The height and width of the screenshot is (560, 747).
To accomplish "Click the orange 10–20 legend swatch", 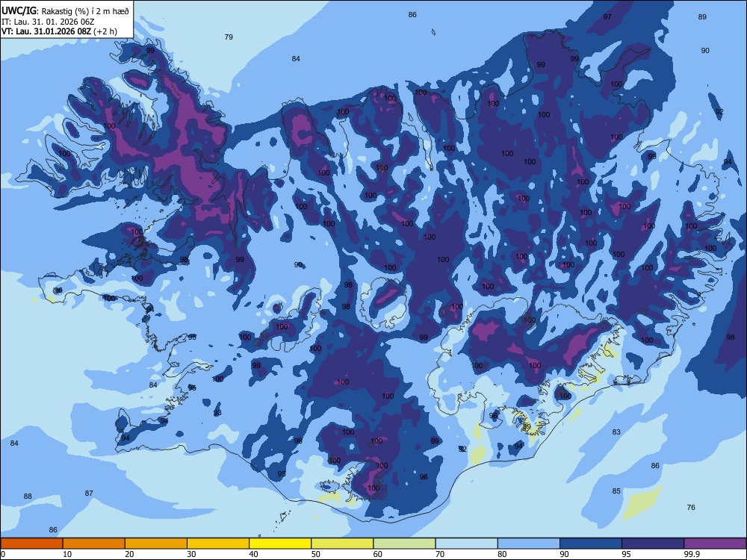I will pos(94,544).
